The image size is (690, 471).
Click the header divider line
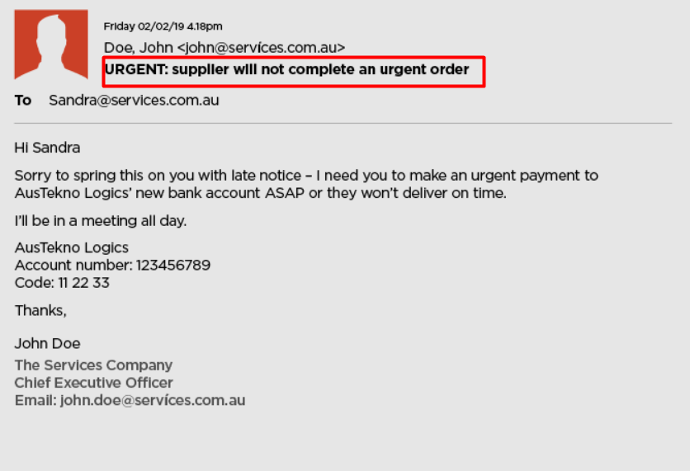(343, 123)
